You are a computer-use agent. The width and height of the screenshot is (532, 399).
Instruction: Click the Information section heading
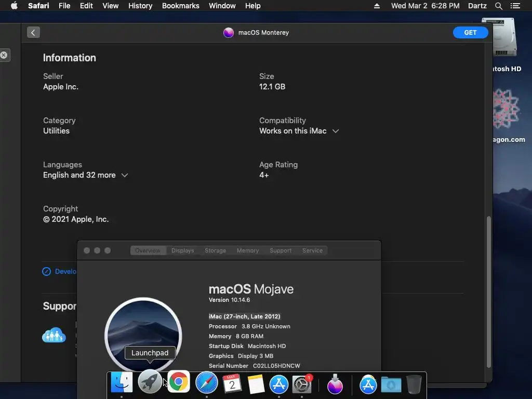pyautogui.click(x=70, y=58)
